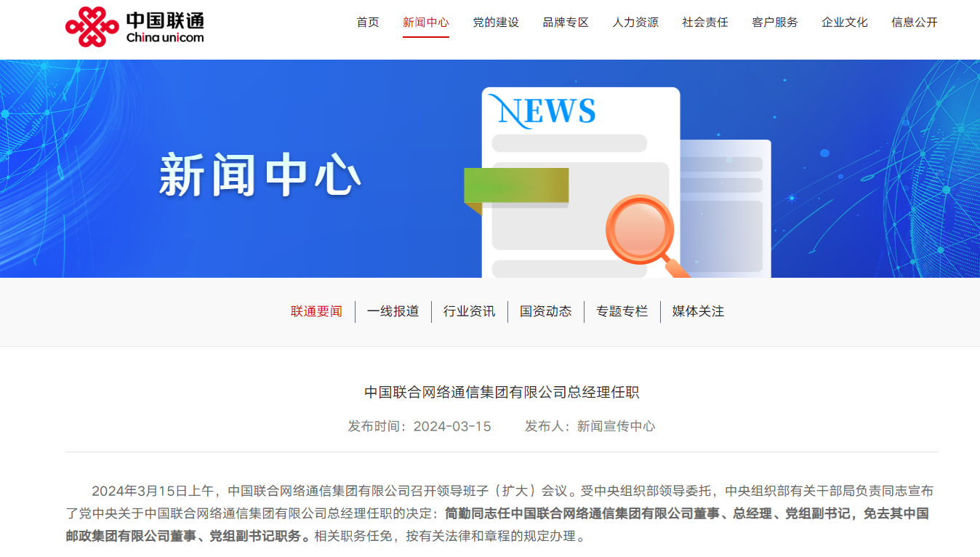Go to 品牌专区 in the navigation
This screenshot has width=980, height=557.
click(x=566, y=23)
